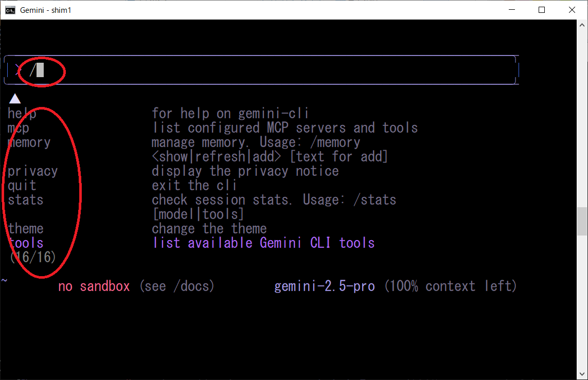Viewport: 588px width, 380px height.
Task: Click 'list configured MCP servers and tools' text
Action: [x=284, y=128]
